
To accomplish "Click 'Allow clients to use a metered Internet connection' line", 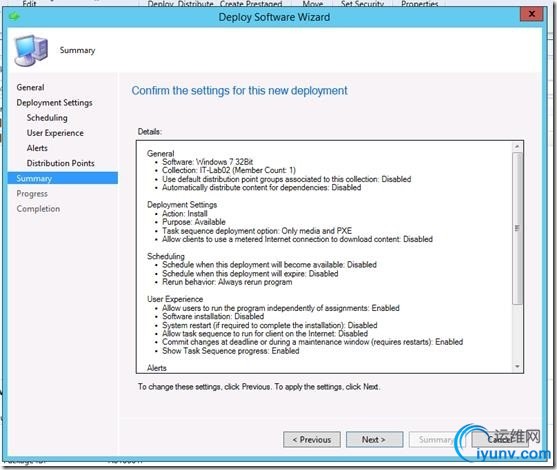I will pos(297,239).
